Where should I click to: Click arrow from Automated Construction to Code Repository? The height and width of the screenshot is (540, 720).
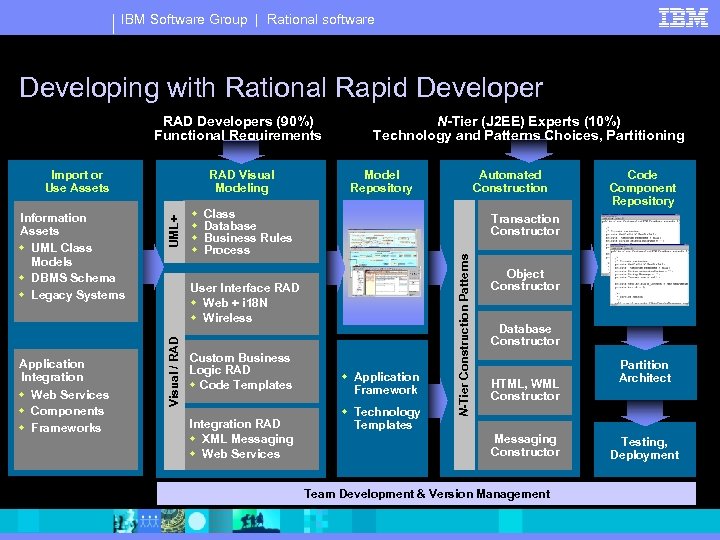pyautogui.click(x=590, y=266)
